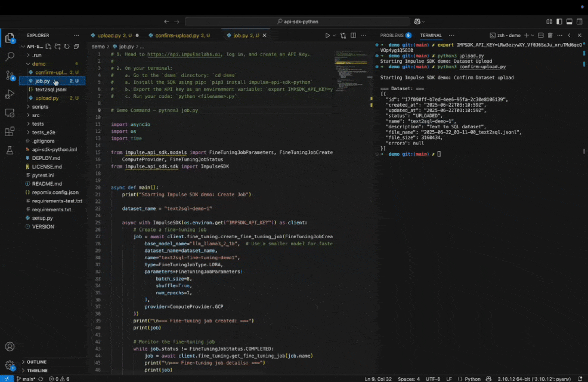The width and height of the screenshot is (588, 382).
Task: Toggle the bottom panel visibility
Action: click(x=570, y=21)
